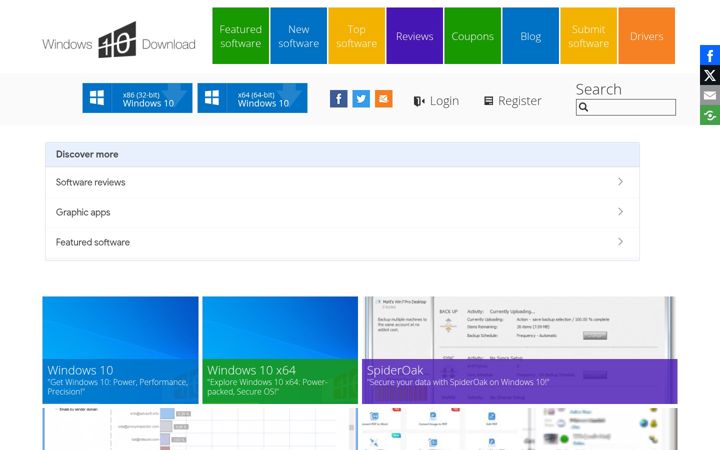Open the Twitter icon near Login
This screenshot has width=720, height=450.
pos(361,99)
